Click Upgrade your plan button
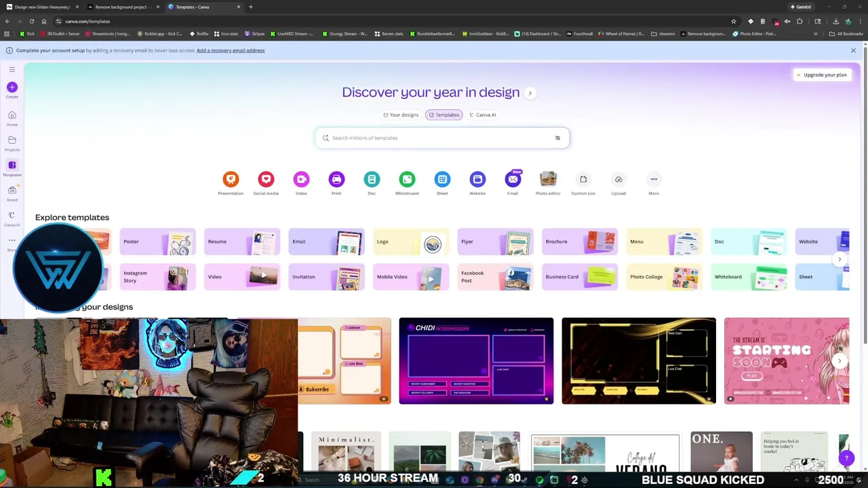868x488 pixels. coord(821,75)
